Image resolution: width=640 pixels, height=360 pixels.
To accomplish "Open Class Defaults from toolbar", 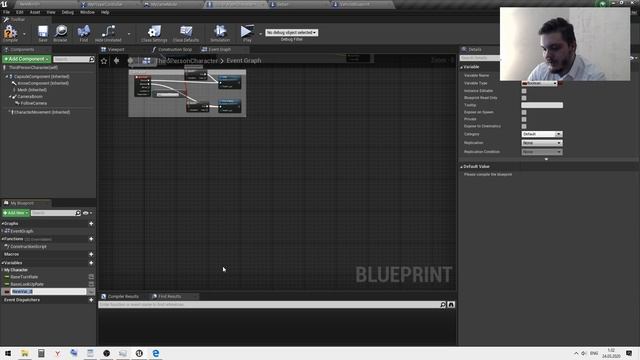I will point(186,33).
